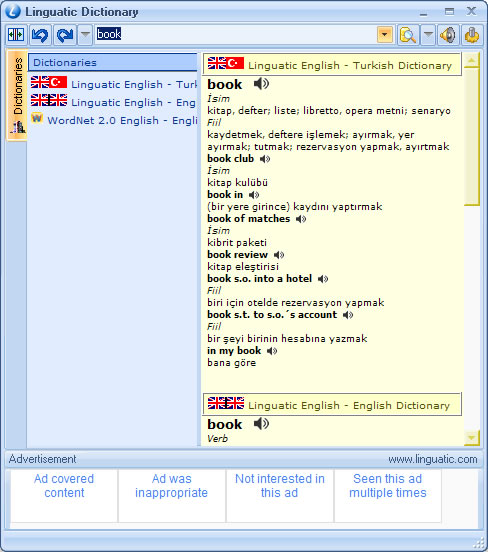Click the results scrollbar down arrow

[x=471, y=438]
